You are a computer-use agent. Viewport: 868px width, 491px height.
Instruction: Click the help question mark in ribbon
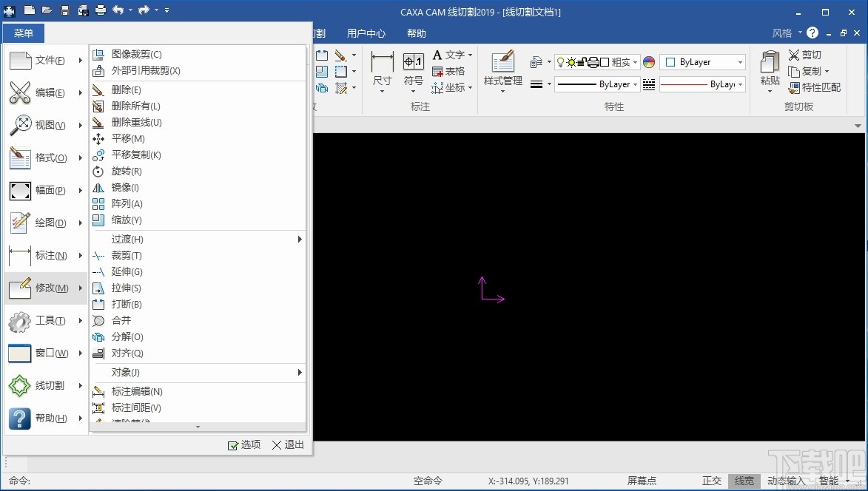(x=812, y=33)
